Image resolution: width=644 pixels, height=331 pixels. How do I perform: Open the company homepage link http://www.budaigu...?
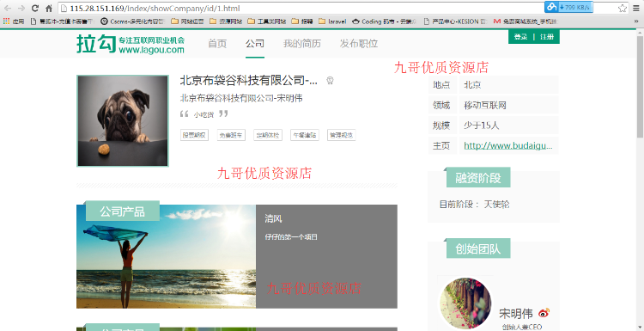508,145
